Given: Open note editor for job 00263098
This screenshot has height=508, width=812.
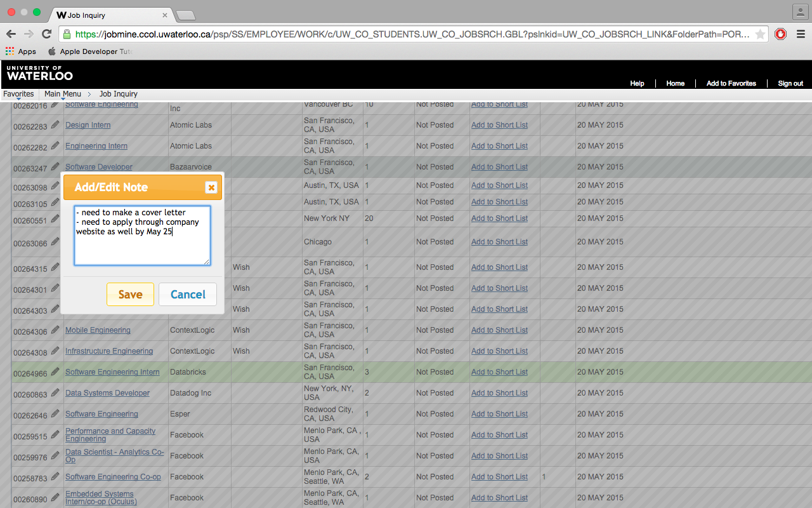Looking at the screenshot, I should click(56, 187).
